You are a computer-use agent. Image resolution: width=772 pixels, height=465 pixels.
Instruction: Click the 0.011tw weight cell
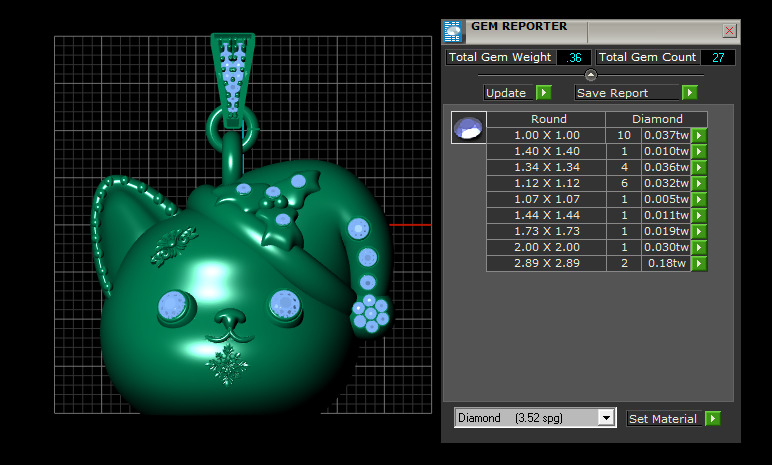[666, 215]
